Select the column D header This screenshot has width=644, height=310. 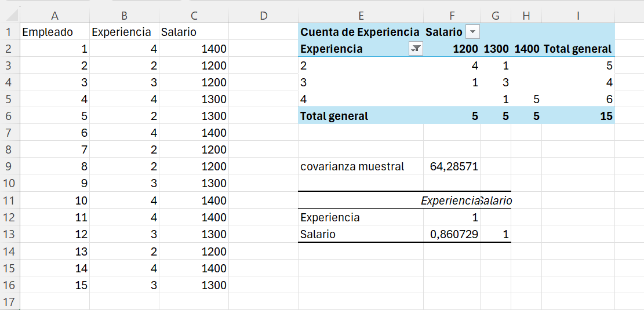tap(263, 16)
